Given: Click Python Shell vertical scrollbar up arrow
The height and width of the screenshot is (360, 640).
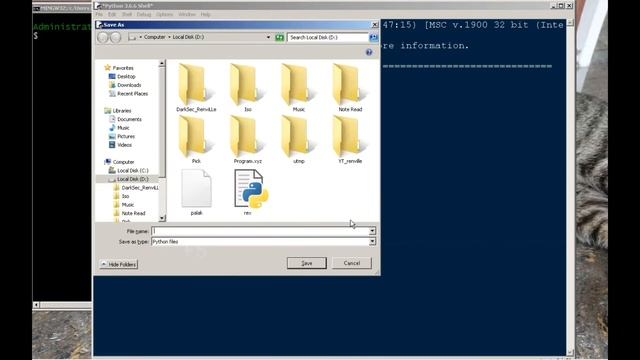Looking at the screenshot, I should point(570,22).
